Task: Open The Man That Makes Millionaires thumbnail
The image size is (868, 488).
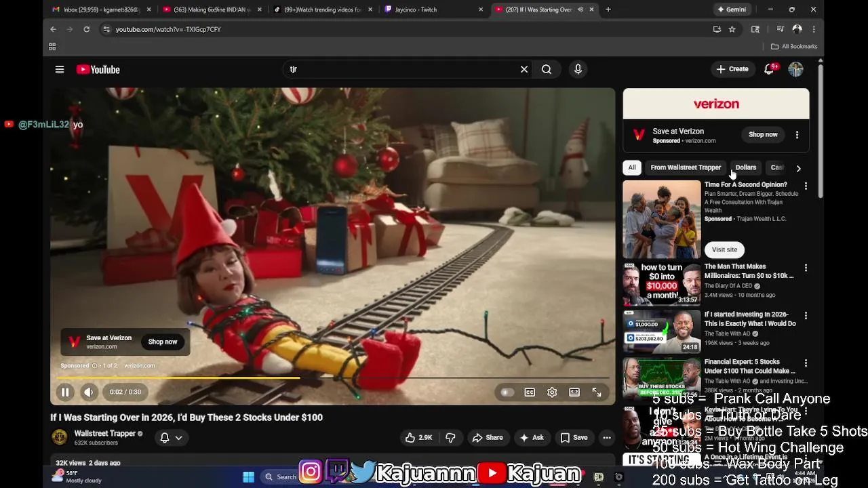Action: (x=662, y=284)
